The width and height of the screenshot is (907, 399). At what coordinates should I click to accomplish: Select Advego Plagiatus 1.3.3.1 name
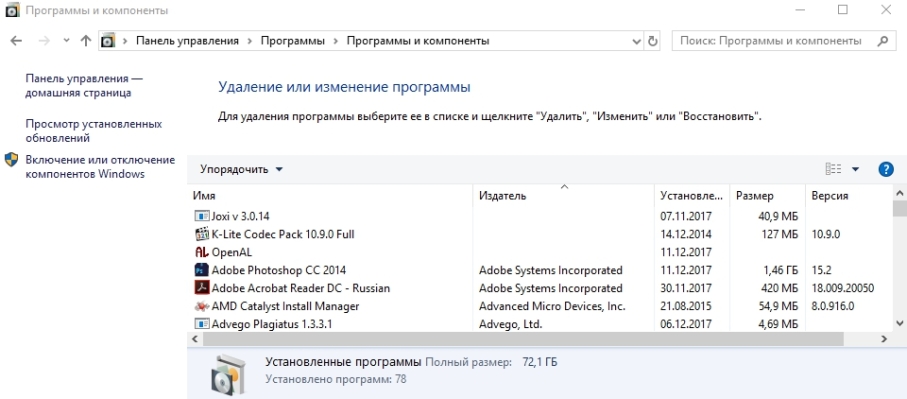coord(272,324)
